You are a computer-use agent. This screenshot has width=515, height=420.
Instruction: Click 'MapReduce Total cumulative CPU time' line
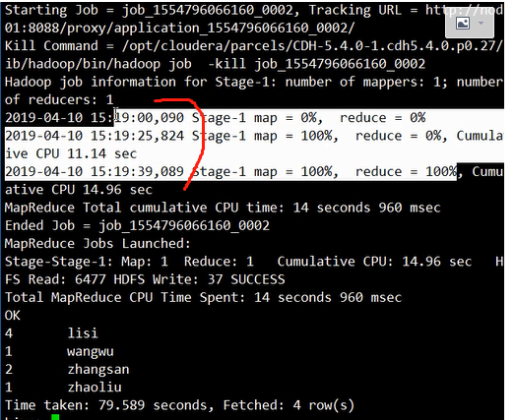point(223,208)
